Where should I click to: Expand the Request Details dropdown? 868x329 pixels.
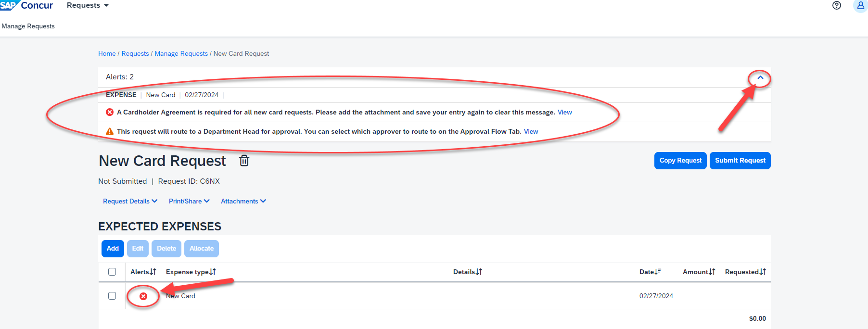pyautogui.click(x=130, y=201)
